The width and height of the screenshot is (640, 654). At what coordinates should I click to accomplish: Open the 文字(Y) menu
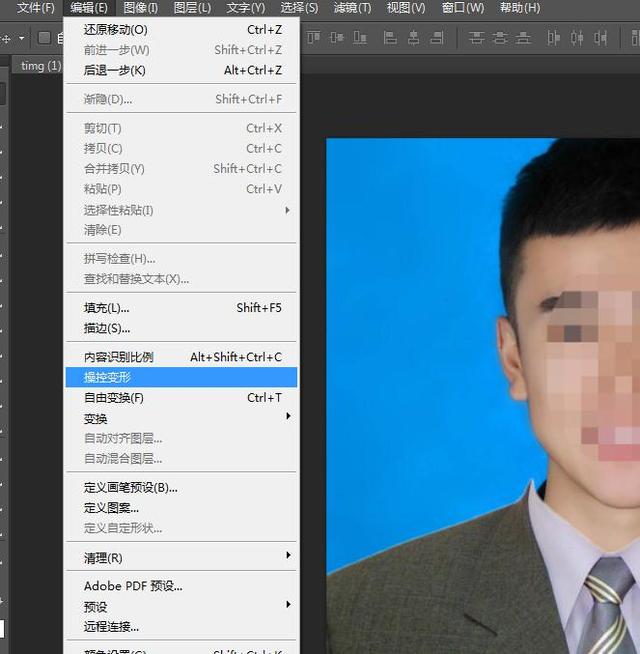pos(246,8)
